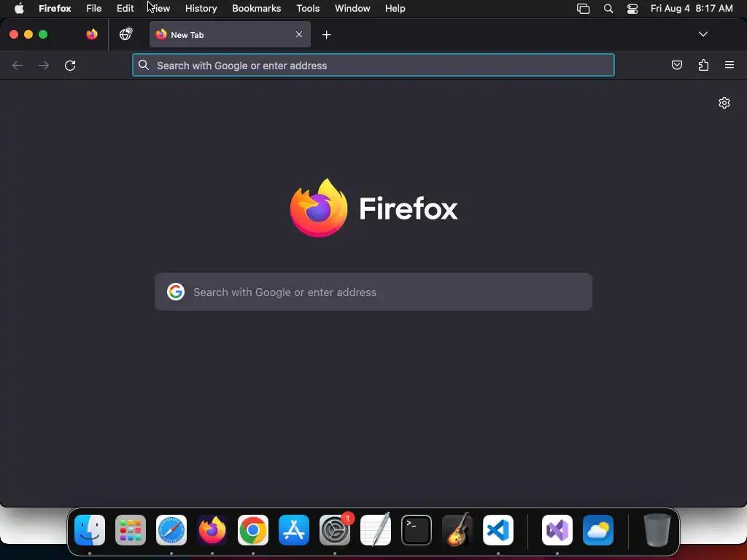Open the Trash in the dock

(657, 530)
